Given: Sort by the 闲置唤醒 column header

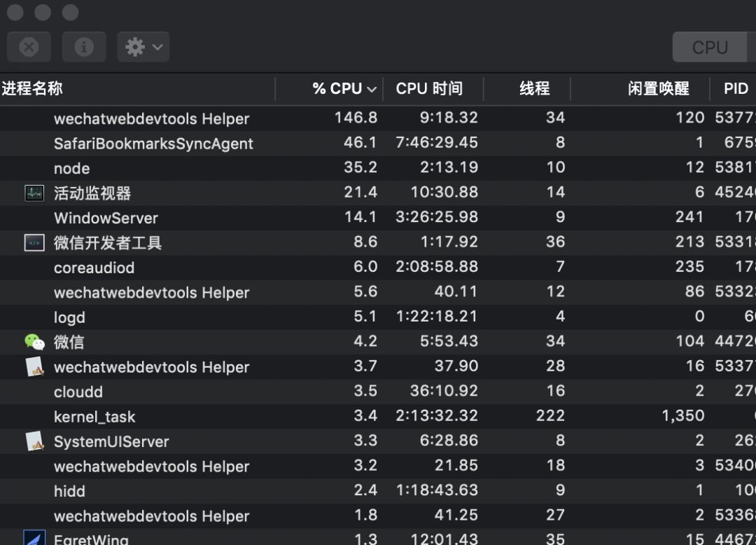Looking at the screenshot, I should [x=658, y=88].
